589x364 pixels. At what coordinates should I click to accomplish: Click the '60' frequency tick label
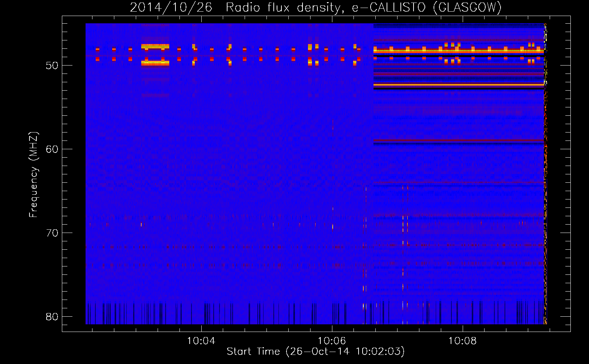click(52, 149)
